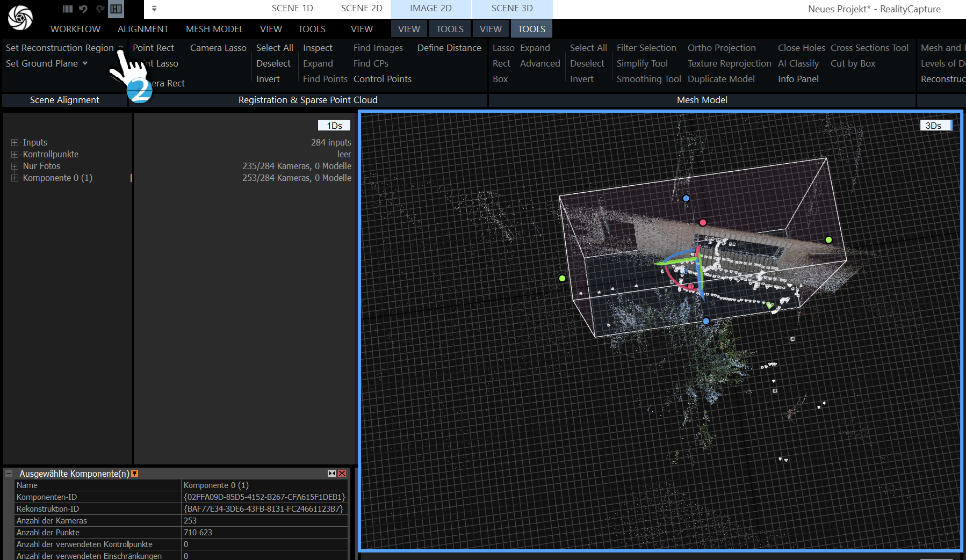Viewport: 966px width, 560px height.
Task: Activate the Point Rect selection tool
Action: tap(153, 48)
